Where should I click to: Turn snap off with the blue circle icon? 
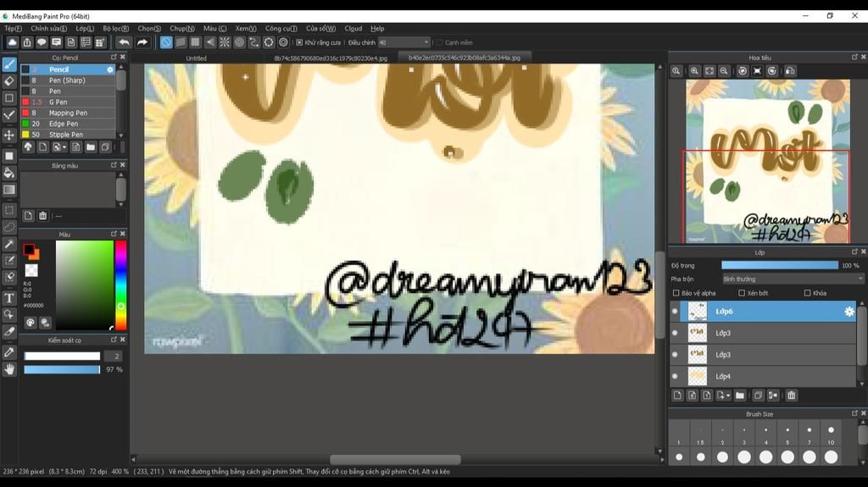coord(166,42)
